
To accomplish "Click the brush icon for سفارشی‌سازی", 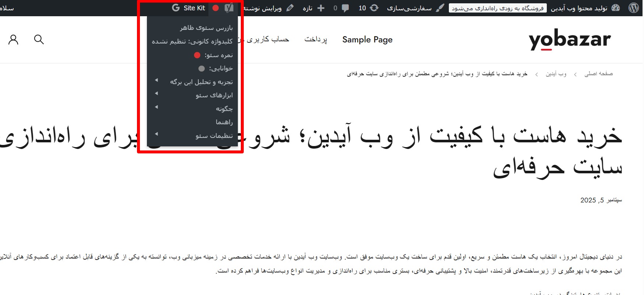I will (440, 8).
